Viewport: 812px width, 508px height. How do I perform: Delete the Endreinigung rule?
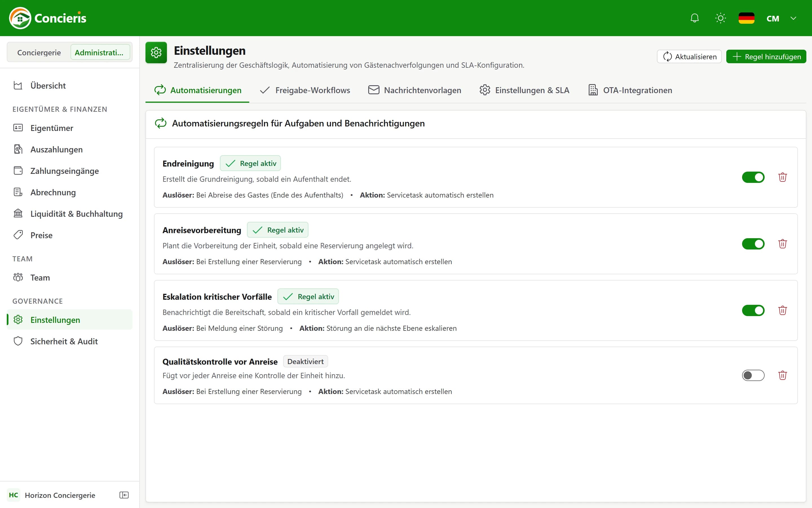782,177
